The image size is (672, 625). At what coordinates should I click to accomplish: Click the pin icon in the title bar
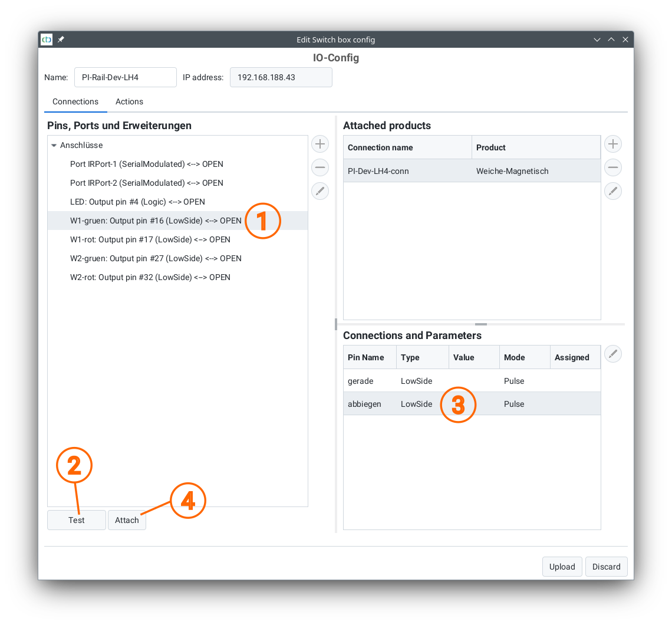[x=61, y=40]
